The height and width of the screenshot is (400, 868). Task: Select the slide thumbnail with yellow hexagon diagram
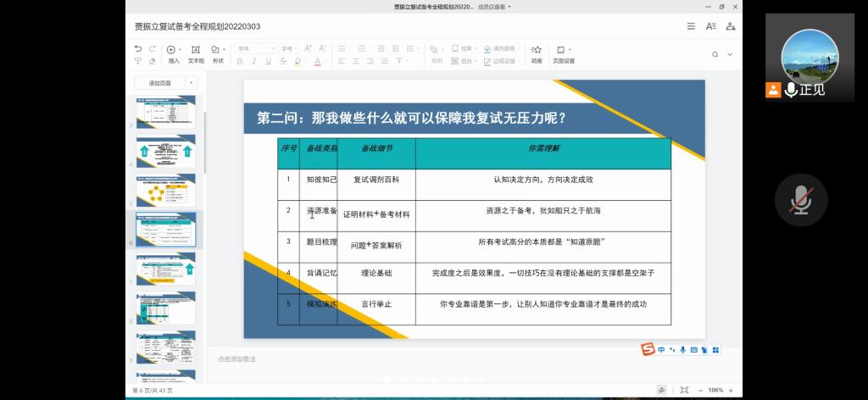tap(165, 191)
